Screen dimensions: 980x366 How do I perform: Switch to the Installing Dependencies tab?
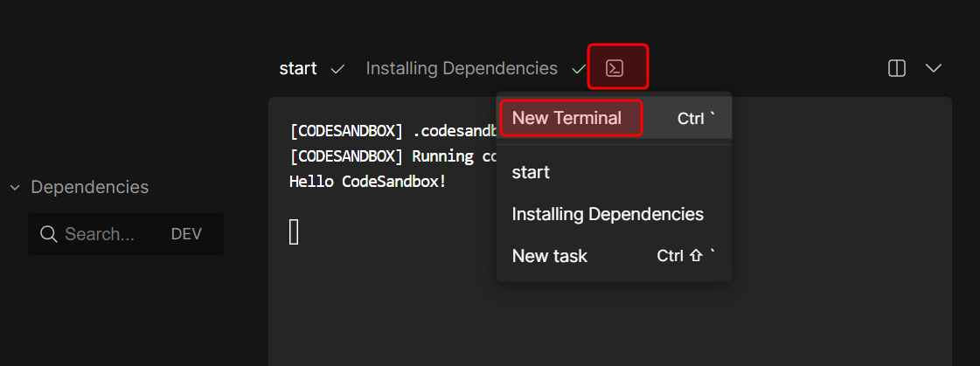(x=461, y=68)
